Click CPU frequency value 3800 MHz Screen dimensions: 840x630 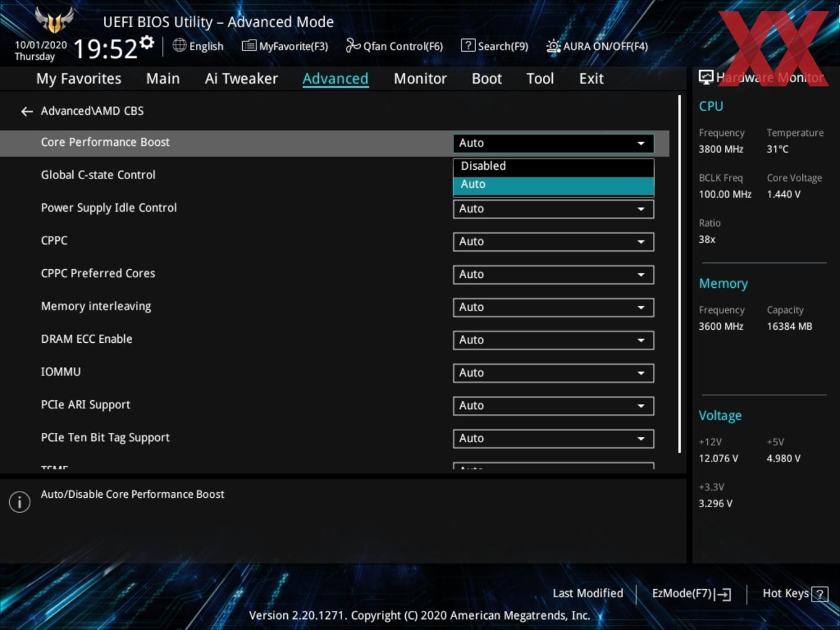pyautogui.click(x=721, y=149)
